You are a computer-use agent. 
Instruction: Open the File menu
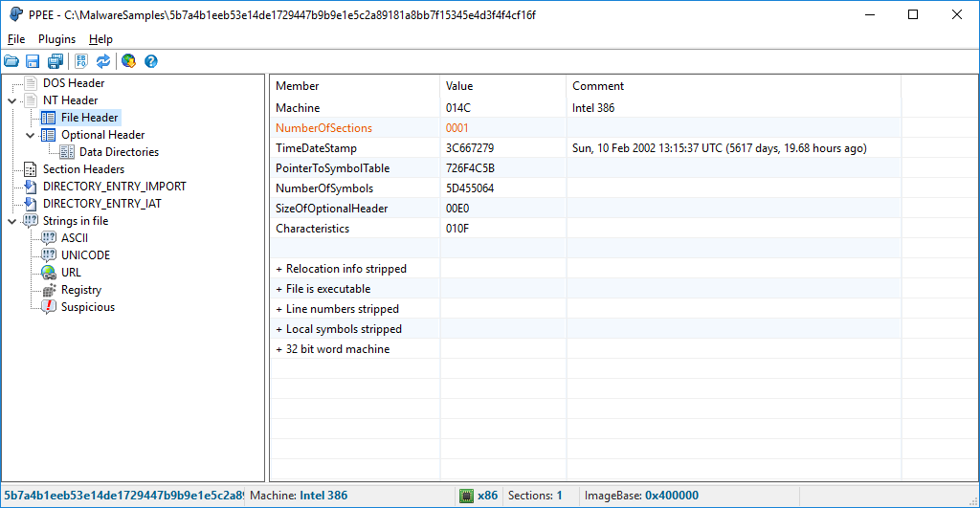[x=16, y=39]
